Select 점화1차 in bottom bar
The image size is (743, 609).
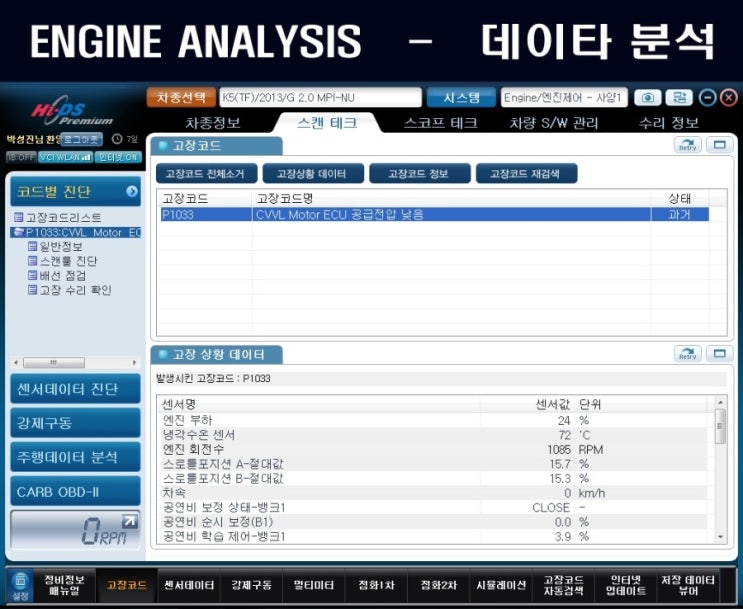click(376, 586)
